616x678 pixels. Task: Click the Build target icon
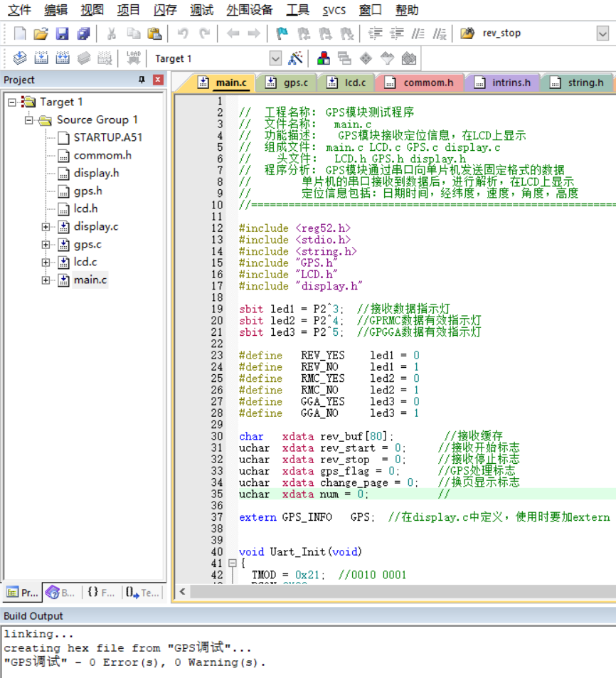click(x=41, y=58)
